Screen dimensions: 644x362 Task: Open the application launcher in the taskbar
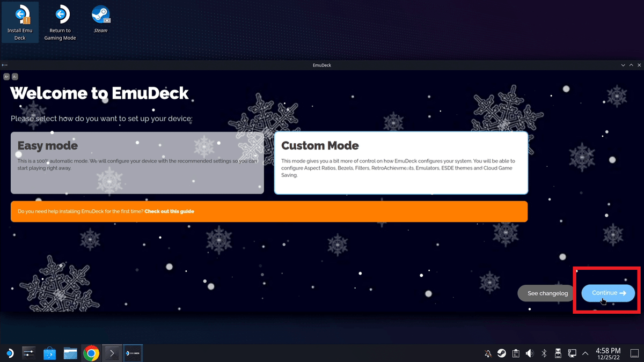(10, 353)
